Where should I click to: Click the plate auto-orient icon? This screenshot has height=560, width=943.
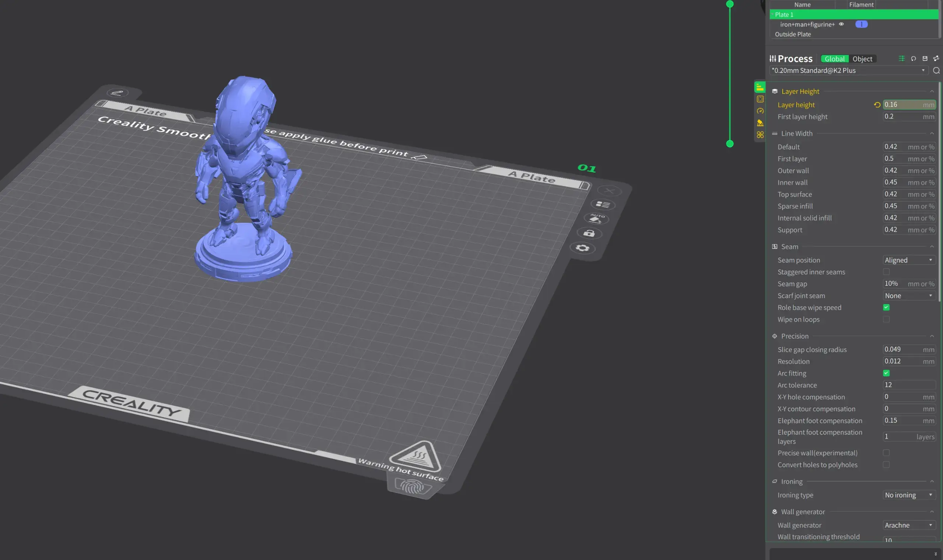coord(596,218)
